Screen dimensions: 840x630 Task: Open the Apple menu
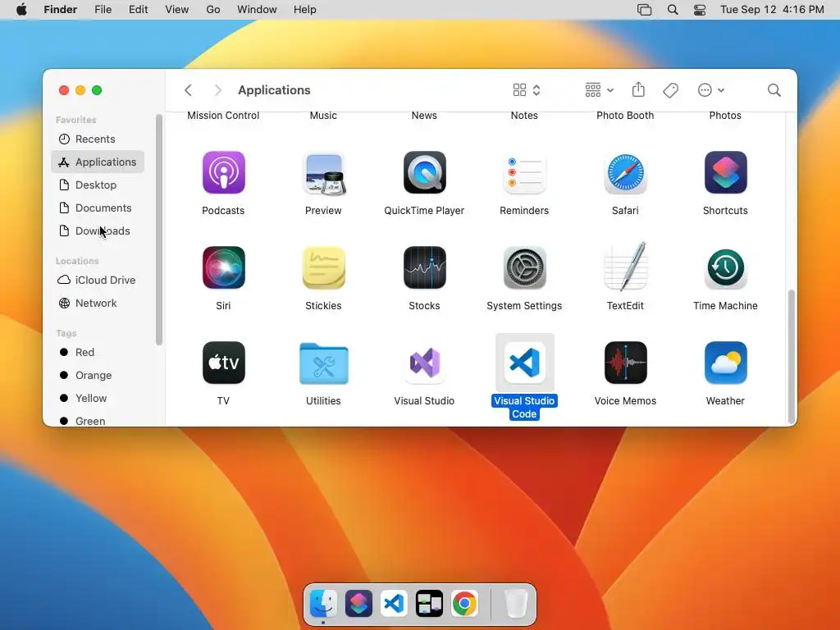21,10
